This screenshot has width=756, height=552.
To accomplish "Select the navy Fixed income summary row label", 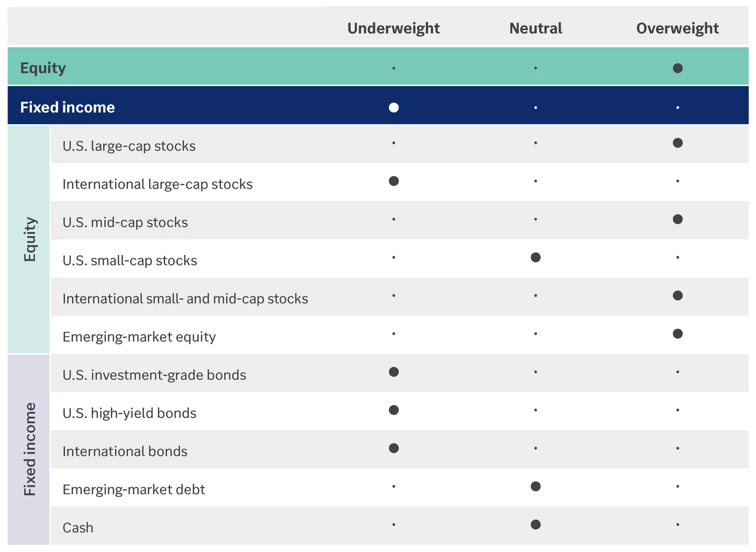I will (68, 107).
